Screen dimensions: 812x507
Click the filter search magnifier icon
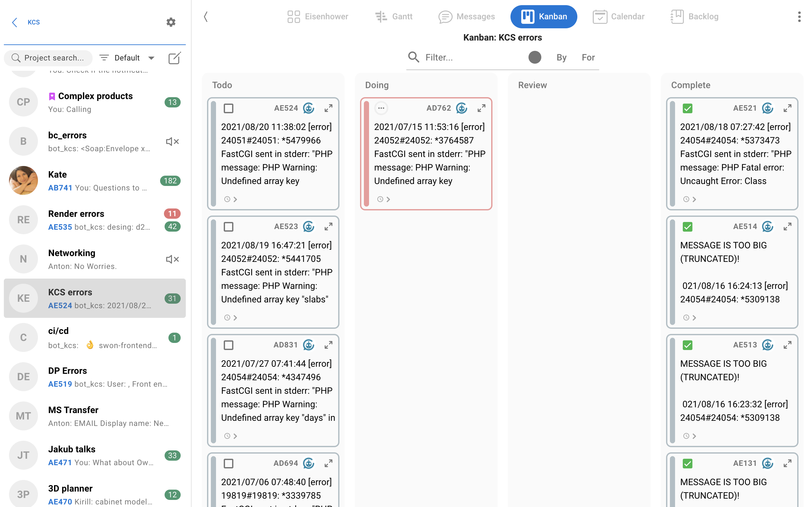pos(413,57)
